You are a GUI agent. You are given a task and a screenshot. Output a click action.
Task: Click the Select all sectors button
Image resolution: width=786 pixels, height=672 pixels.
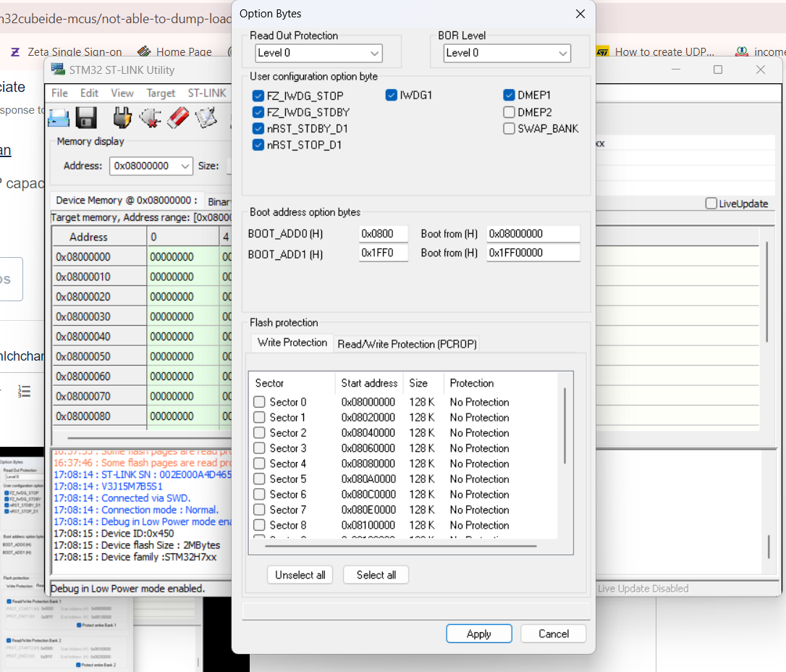[376, 574]
